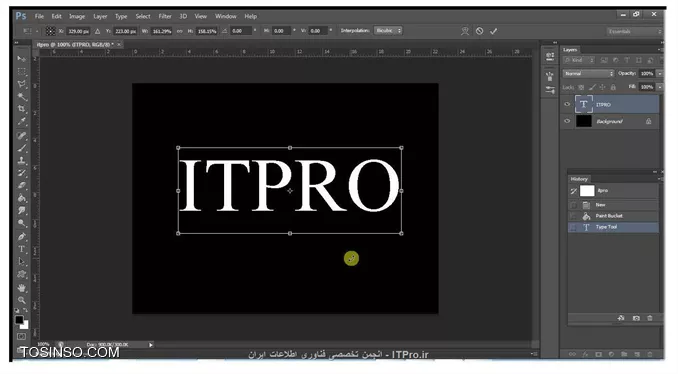Toggle maintain aspect ratio link icon
This screenshot has height=374, width=678.
[179, 31]
